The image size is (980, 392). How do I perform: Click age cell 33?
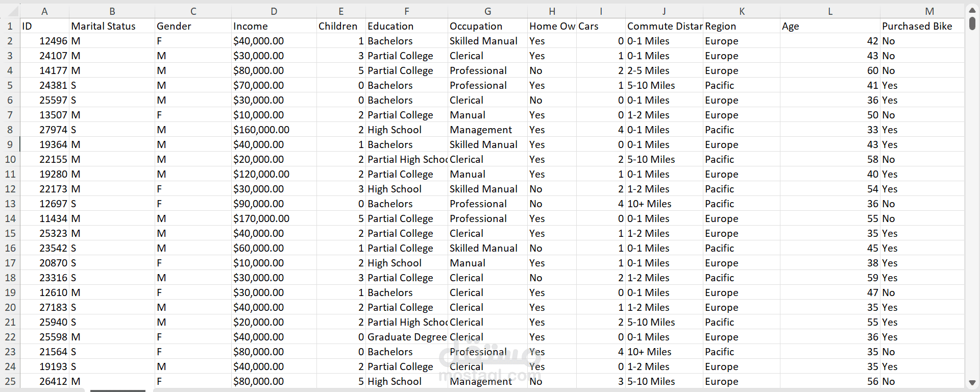(x=830, y=130)
